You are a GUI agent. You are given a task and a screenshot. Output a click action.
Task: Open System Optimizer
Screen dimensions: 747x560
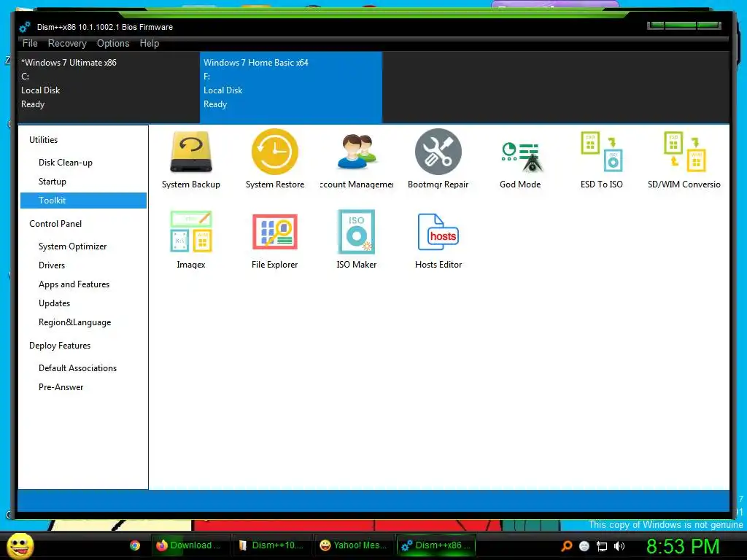(72, 246)
